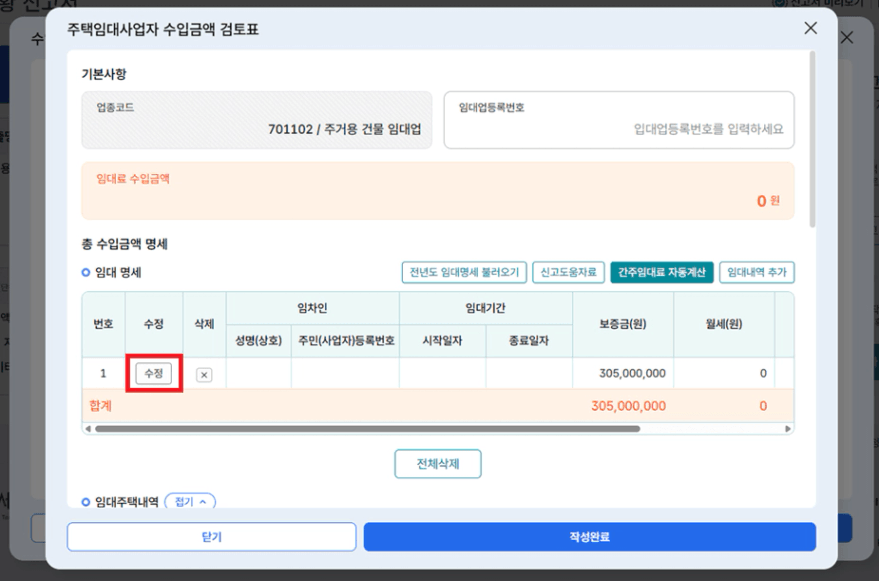
Task: Click the table's right scroll arrow
Action: [788, 429]
